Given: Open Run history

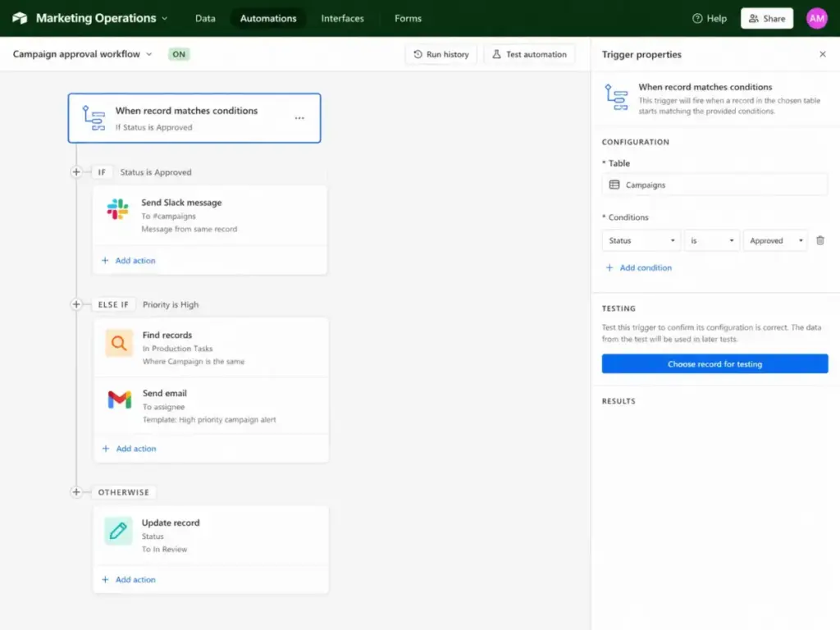Looking at the screenshot, I should click(x=441, y=54).
